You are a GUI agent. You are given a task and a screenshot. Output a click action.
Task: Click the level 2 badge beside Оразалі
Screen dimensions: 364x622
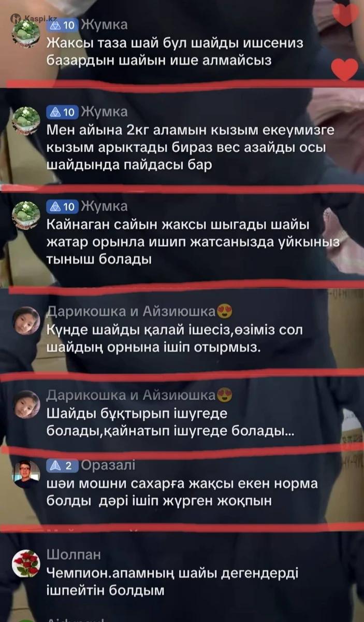(x=62, y=466)
